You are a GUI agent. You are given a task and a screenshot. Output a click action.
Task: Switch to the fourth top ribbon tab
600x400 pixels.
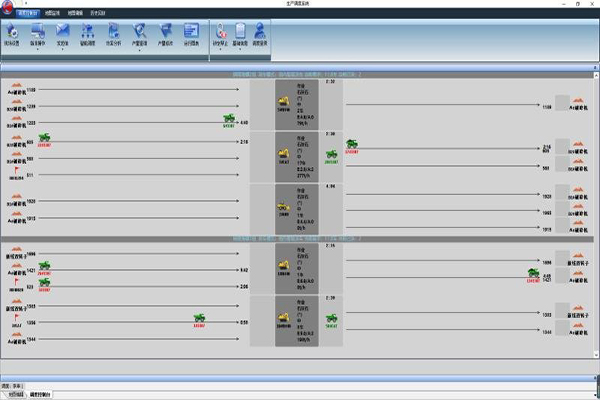pyautogui.click(x=98, y=13)
